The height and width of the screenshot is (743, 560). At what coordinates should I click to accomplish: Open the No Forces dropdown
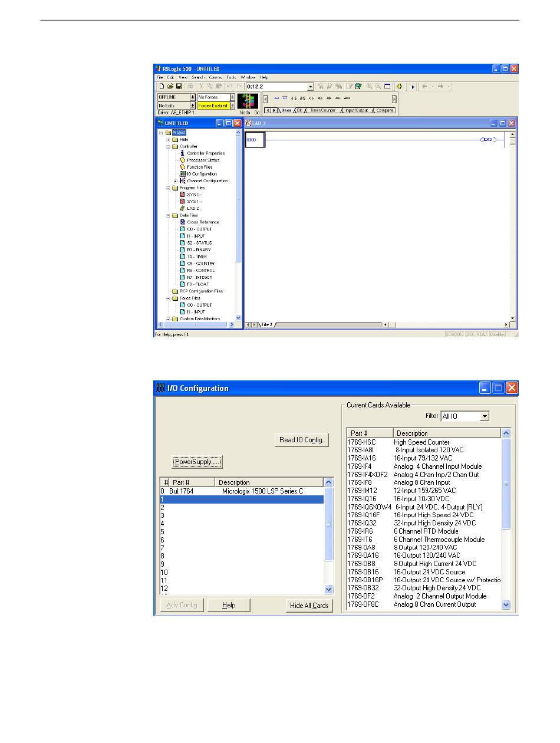pos(232,97)
